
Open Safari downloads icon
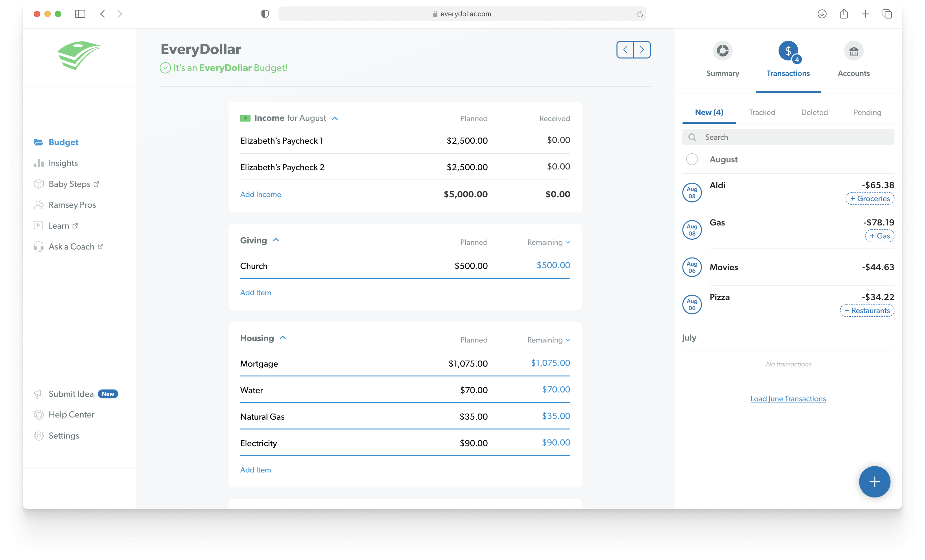(822, 14)
